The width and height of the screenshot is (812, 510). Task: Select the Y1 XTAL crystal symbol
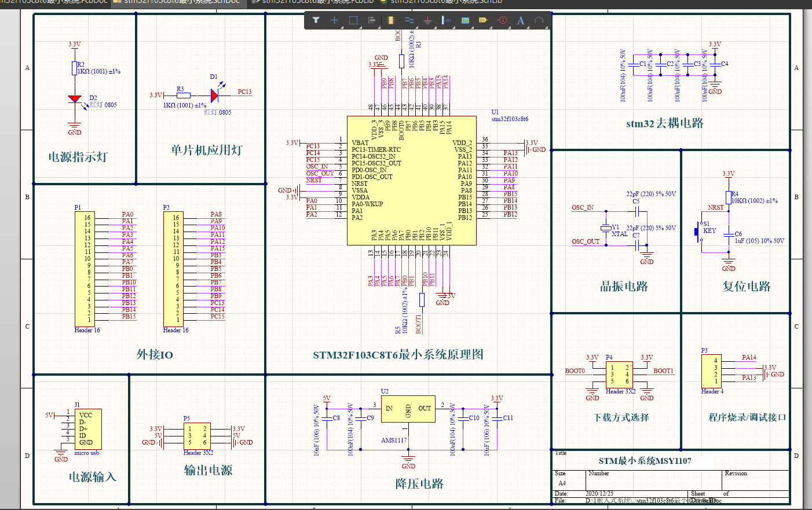click(x=606, y=228)
